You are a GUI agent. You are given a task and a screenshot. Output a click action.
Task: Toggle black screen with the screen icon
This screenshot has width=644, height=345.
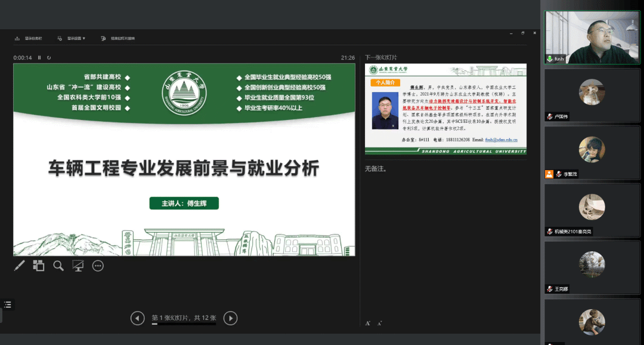click(78, 266)
